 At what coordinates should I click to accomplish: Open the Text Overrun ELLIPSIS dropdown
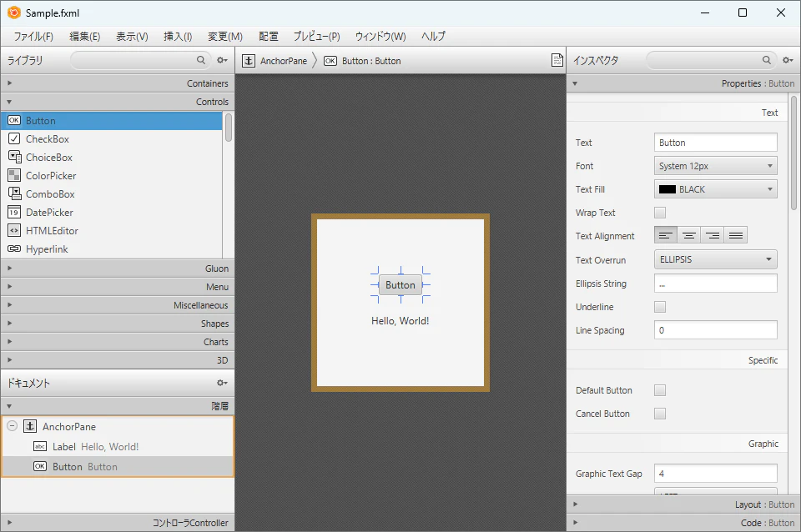click(715, 259)
